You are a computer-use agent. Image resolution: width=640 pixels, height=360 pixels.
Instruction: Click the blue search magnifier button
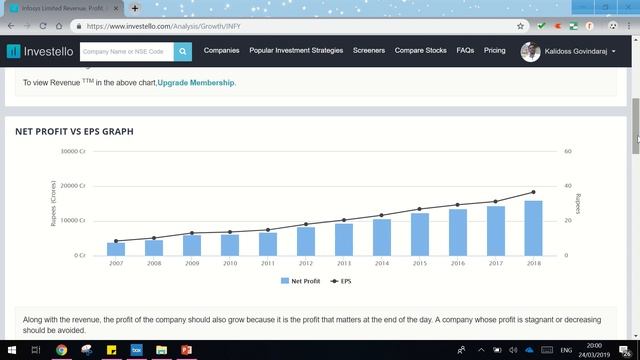click(182, 52)
